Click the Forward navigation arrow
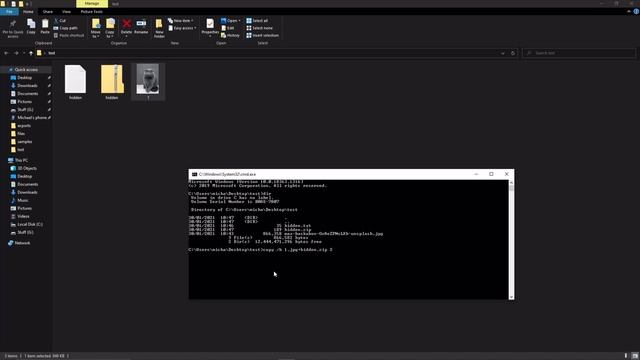Image resolution: width=640 pixels, height=360 pixels. [x=16, y=53]
